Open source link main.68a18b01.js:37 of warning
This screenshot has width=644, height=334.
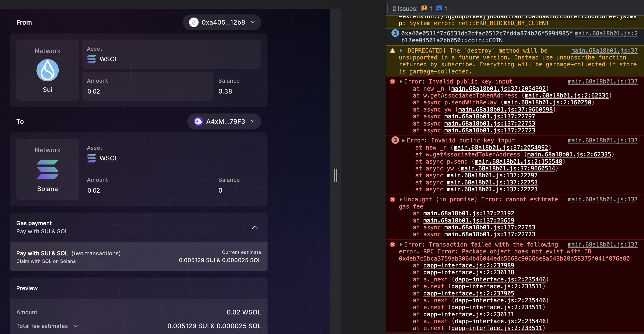pos(604,51)
